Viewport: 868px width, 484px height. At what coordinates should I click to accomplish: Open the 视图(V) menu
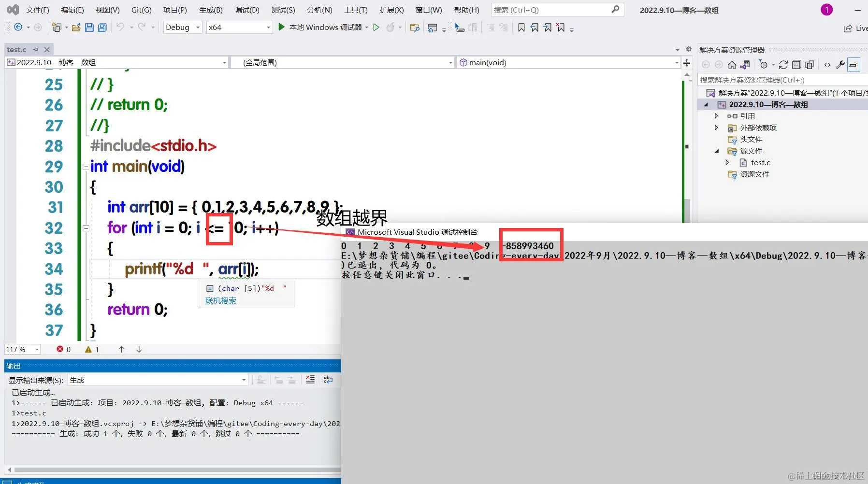click(x=107, y=10)
